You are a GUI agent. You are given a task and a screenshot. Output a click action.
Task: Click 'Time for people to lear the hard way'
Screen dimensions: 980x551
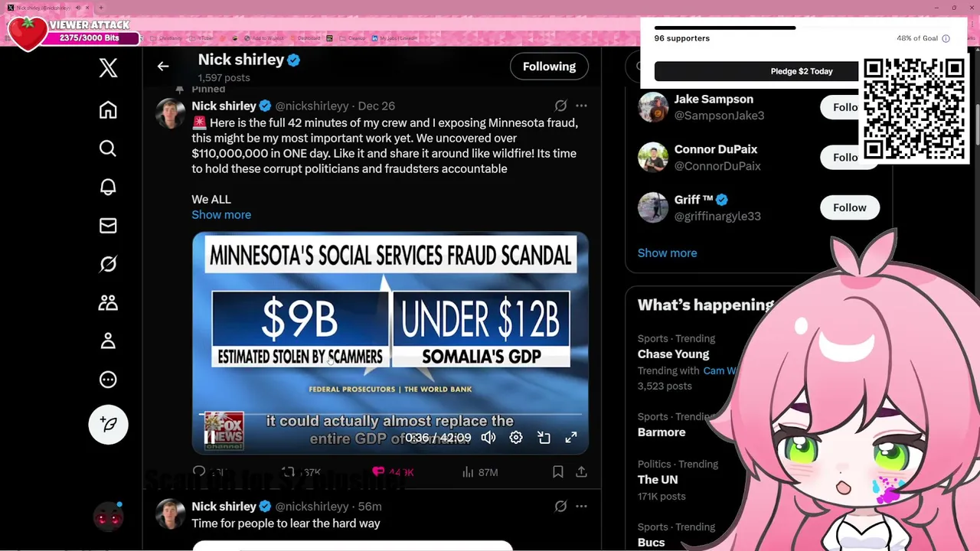point(286,523)
